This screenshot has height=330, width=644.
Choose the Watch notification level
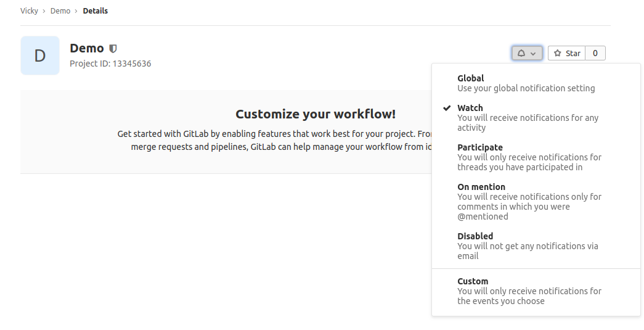pyautogui.click(x=528, y=117)
